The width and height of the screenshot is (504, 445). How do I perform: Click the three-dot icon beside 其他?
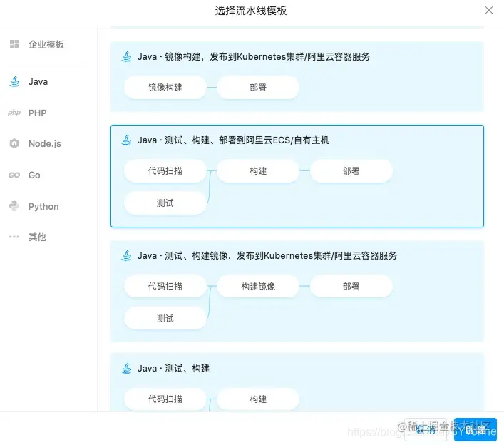point(14,237)
